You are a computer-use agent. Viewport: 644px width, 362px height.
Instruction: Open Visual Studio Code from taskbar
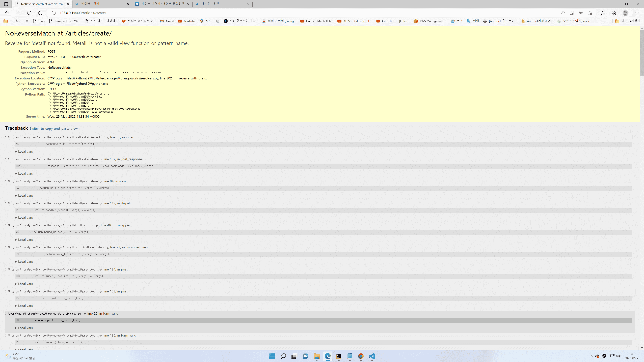[x=372, y=356]
